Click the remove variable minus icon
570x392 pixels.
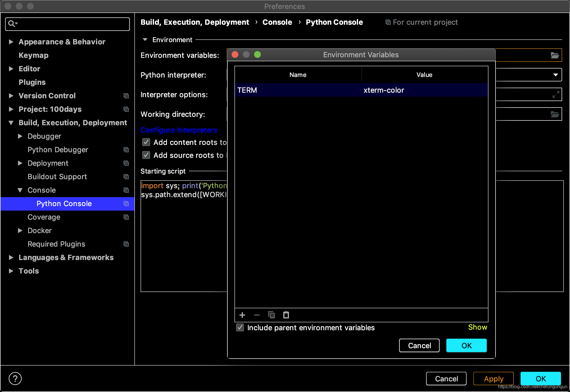point(257,315)
